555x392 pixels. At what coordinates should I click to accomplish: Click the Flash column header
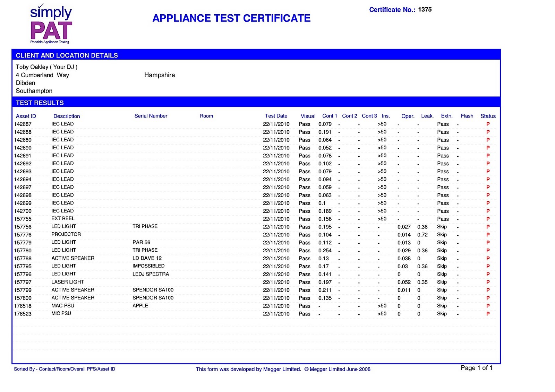467,116
